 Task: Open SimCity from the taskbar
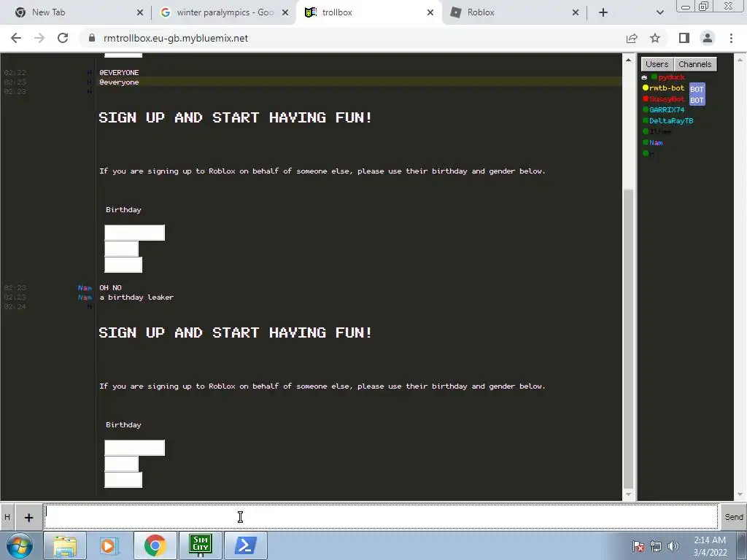pos(200,545)
